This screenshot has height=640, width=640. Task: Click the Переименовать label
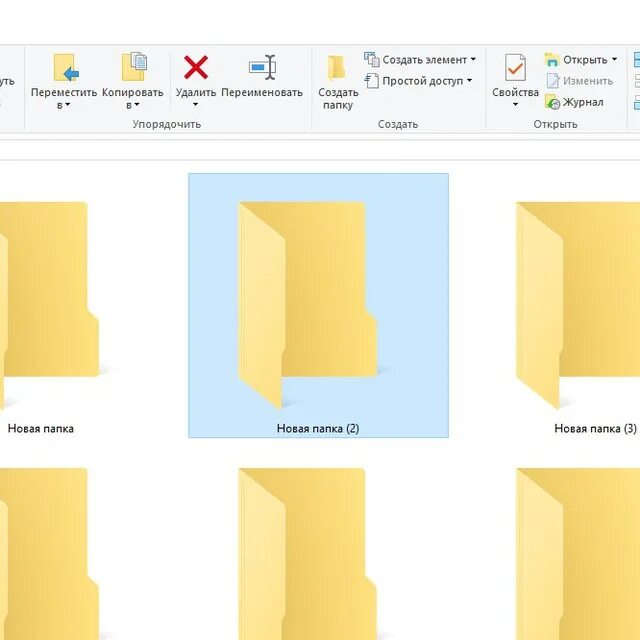point(262,93)
